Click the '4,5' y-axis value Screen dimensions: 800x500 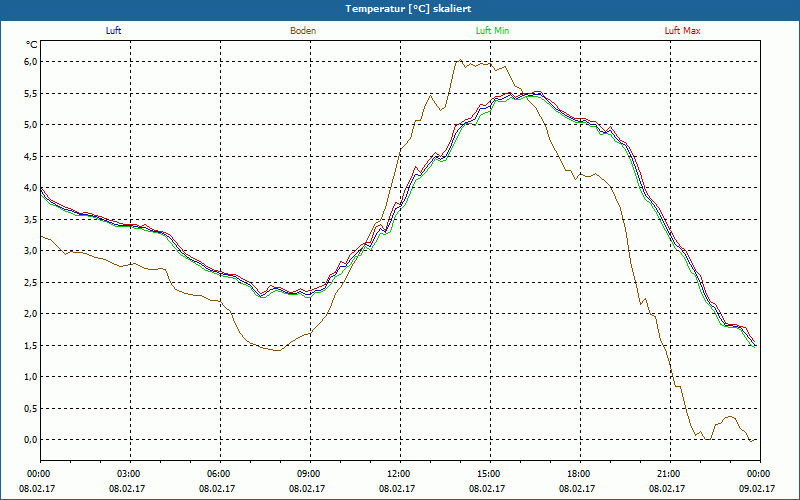[32, 156]
